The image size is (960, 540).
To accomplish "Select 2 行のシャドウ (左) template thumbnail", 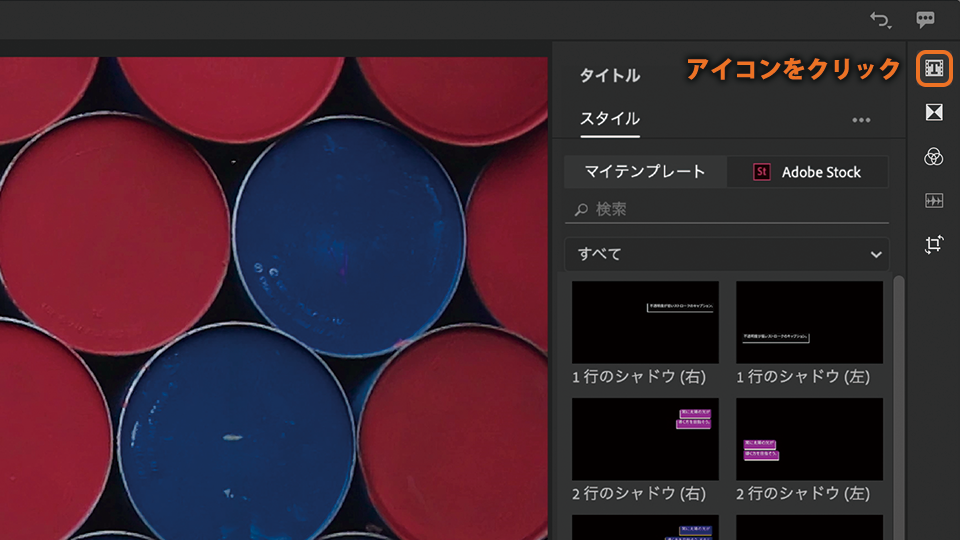I will [x=809, y=439].
